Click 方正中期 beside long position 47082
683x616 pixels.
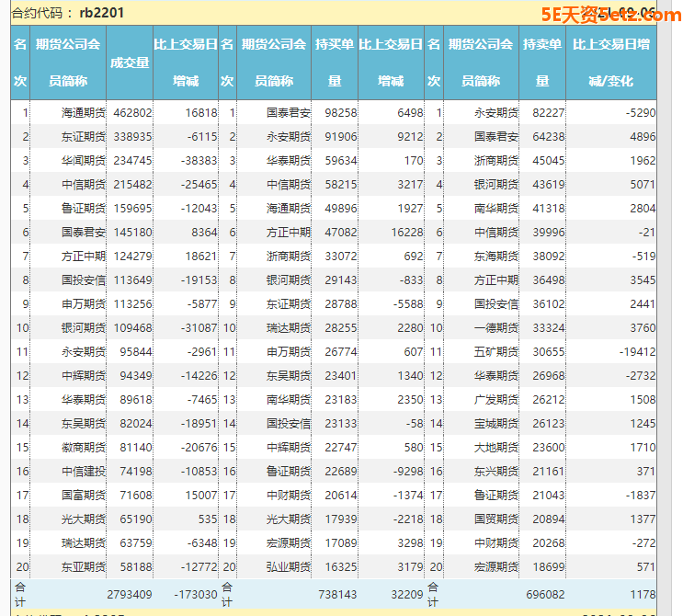coord(289,233)
